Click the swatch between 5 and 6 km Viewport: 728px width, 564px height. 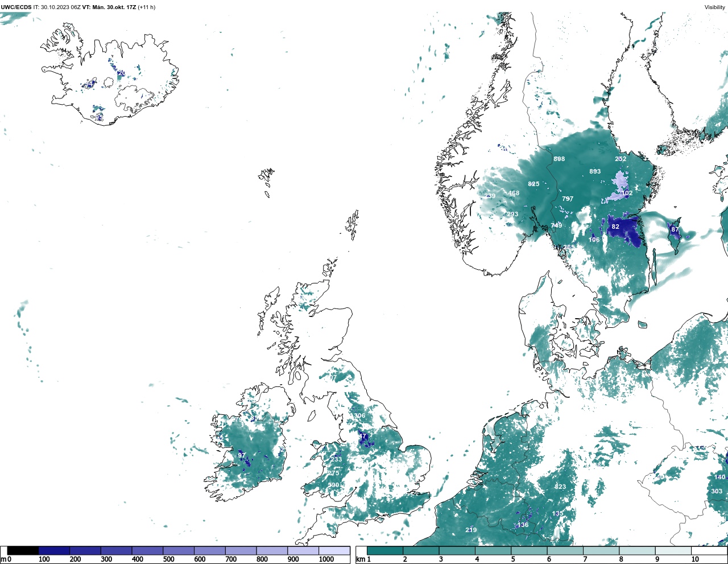coord(530,551)
